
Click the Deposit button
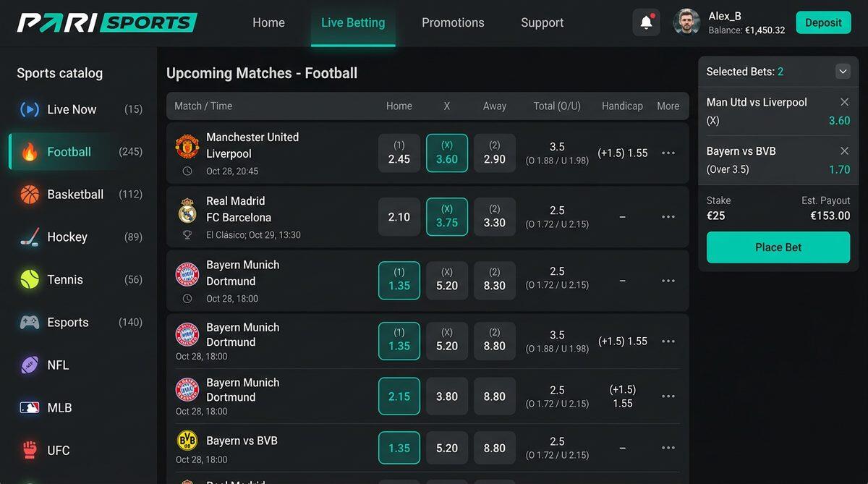[x=823, y=22]
